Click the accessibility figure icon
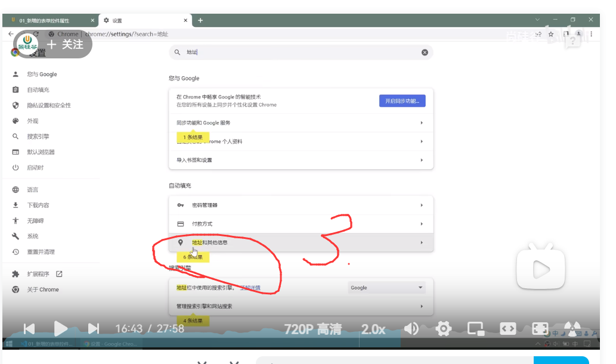Screen dimensions: 616x364 (x=16, y=220)
